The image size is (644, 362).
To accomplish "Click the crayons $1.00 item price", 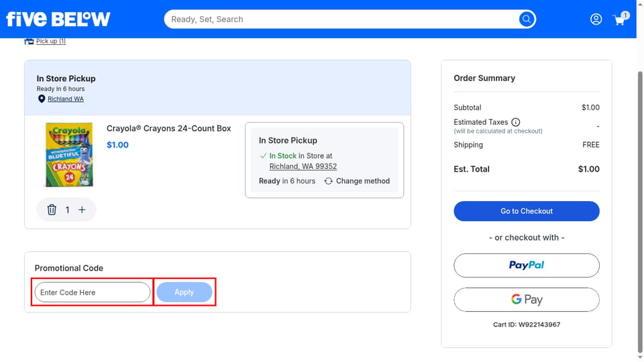I will 117,145.
